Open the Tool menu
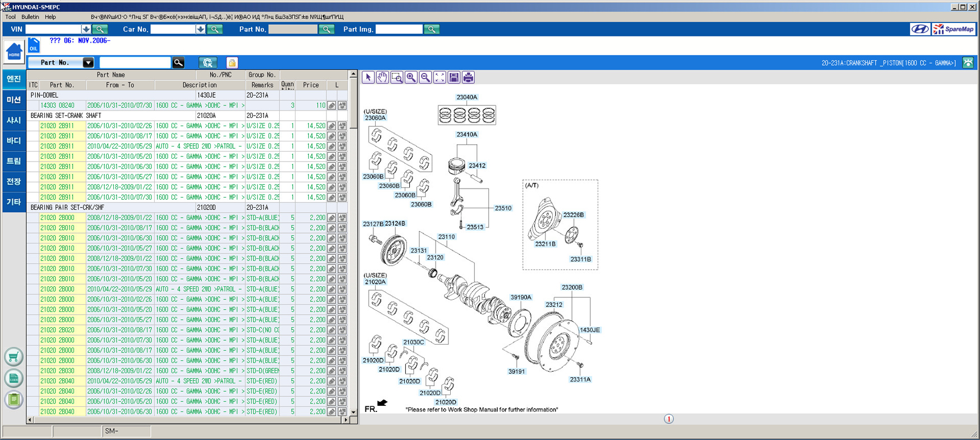Screen dimensions: 980x440 pos(10,17)
